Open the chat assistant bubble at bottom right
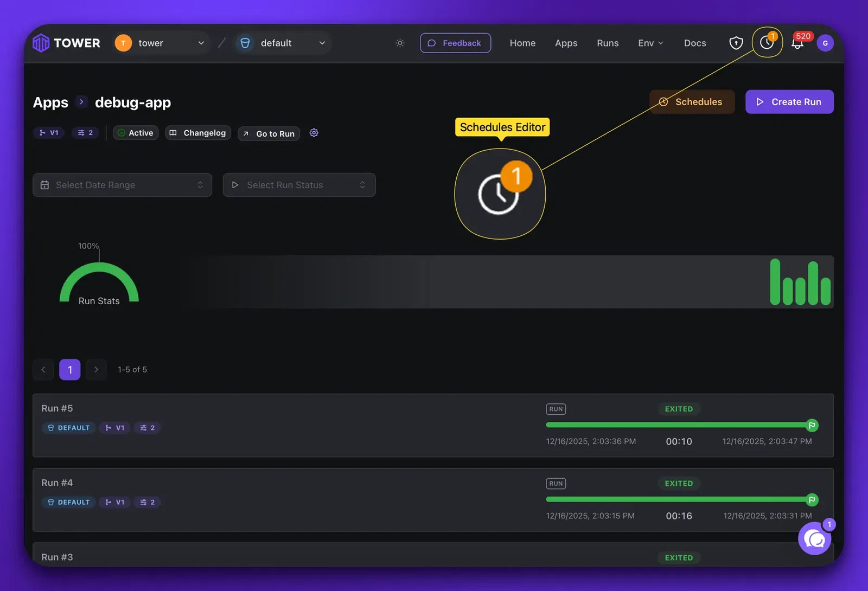The image size is (868, 591). pyautogui.click(x=814, y=538)
